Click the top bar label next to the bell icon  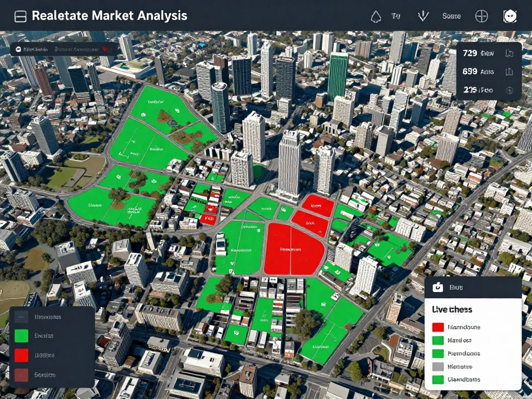click(x=395, y=17)
